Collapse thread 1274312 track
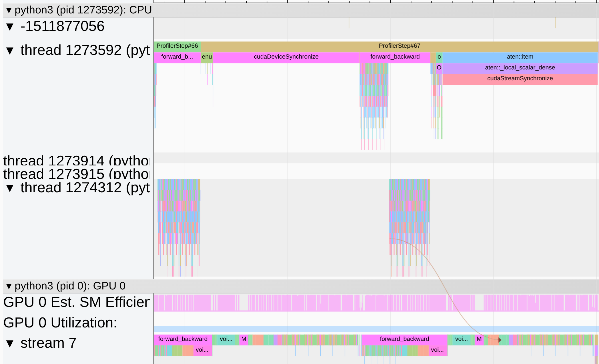 click(10, 188)
